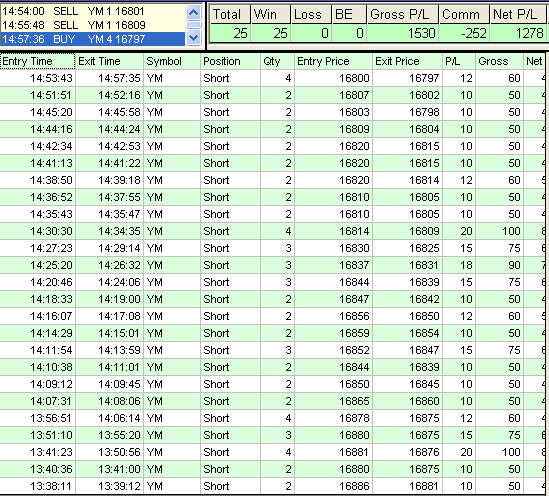Select Total trades value 25
Image resolution: width=549 pixels, height=496 pixels.
pos(230,33)
